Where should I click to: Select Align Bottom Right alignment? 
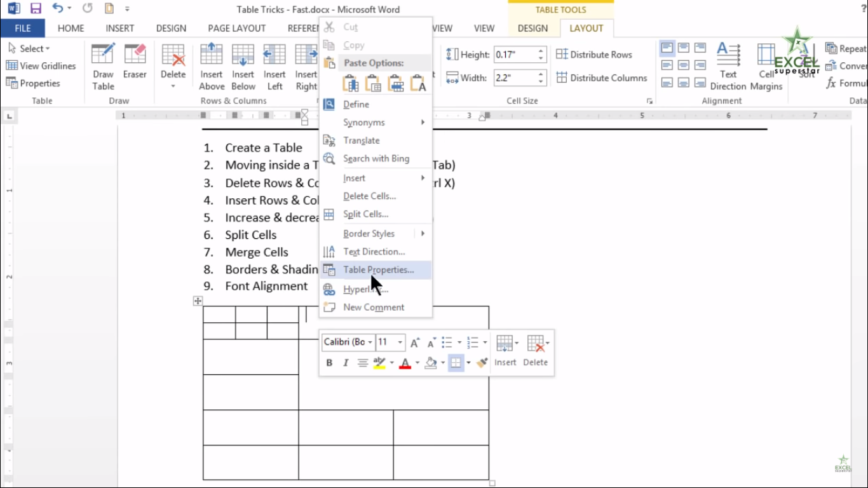click(x=700, y=83)
